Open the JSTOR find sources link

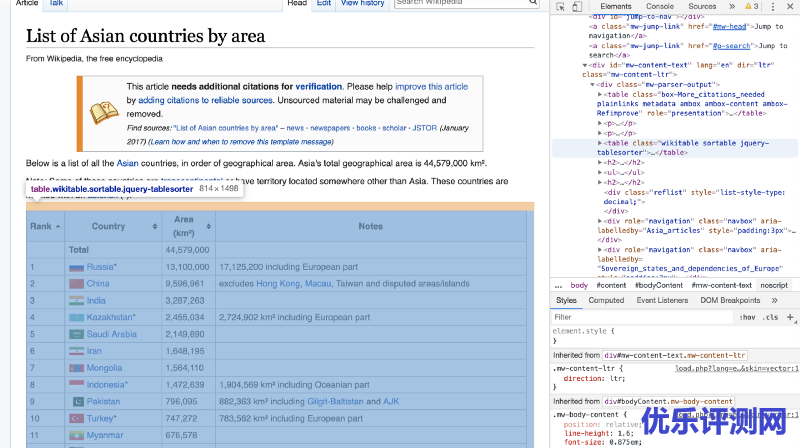tap(424, 128)
